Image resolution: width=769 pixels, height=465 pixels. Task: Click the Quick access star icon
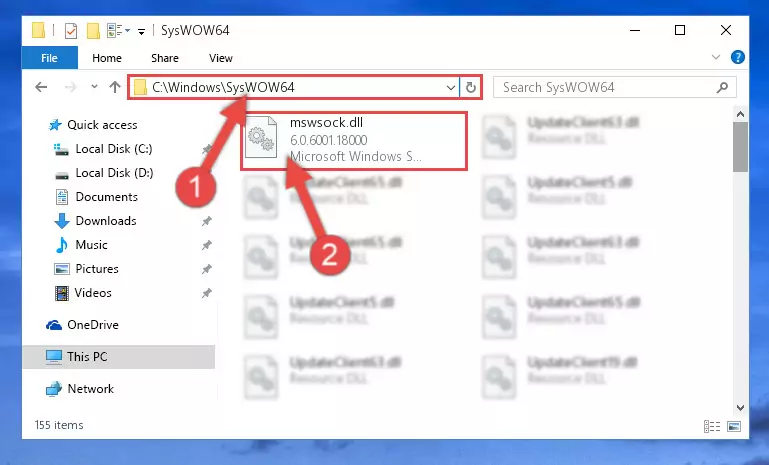pos(54,125)
